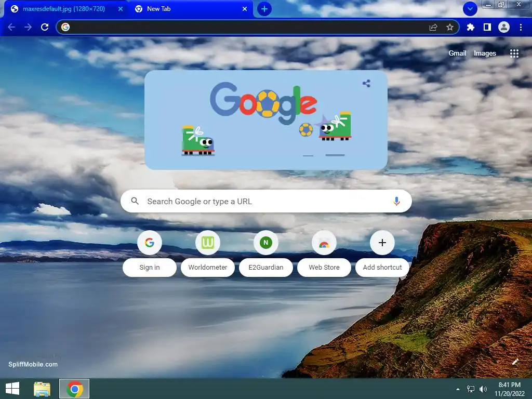Share this page from the address bar

pyautogui.click(x=433, y=27)
